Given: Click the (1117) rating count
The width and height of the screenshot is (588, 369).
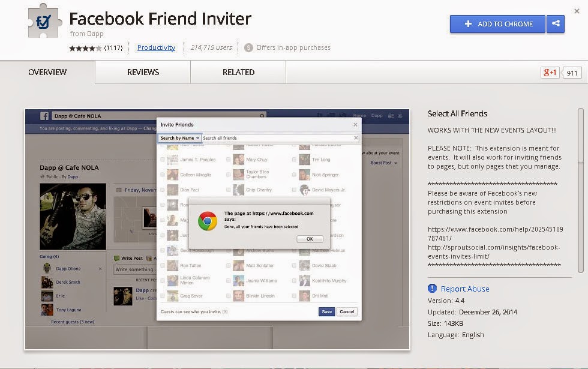Looking at the screenshot, I should click(x=113, y=47).
